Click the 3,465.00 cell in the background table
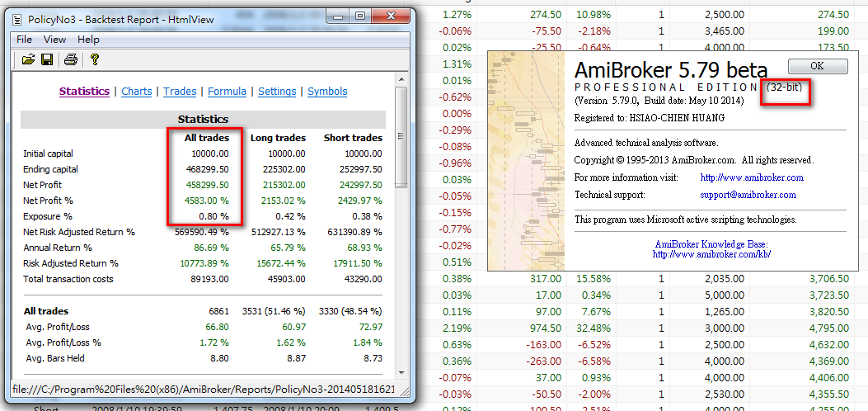This screenshot has height=411, width=868. pyautogui.click(x=724, y=31)
